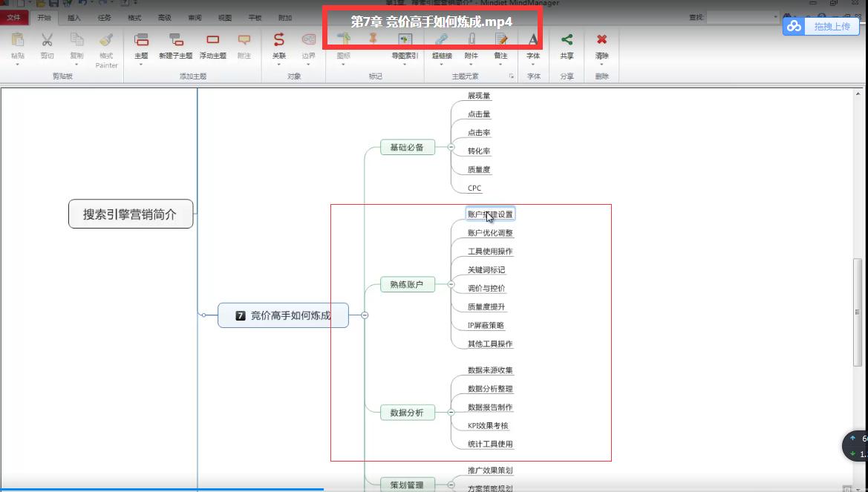Click the floating topic (浮动主题) icon
Image resolution: width=868 pixels, height=492 pixels.
click(212, 39)
